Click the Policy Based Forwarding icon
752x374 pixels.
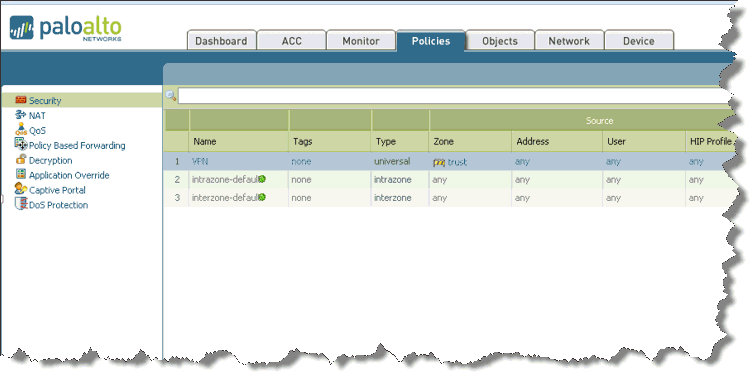click(x=21, y=144)
